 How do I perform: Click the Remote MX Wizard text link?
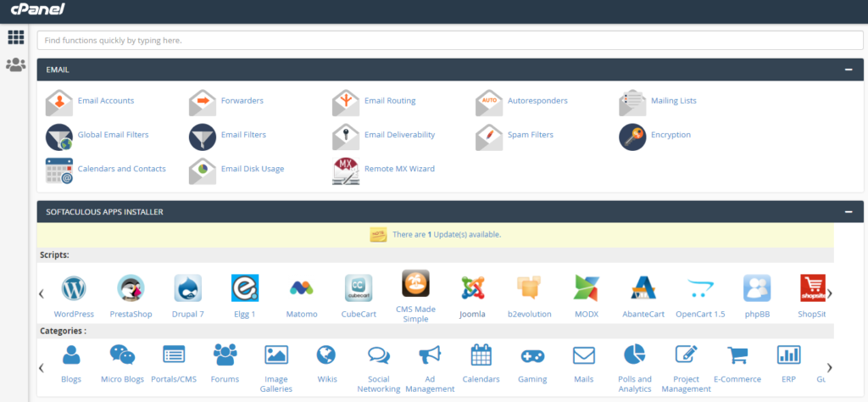pos(400,169)
